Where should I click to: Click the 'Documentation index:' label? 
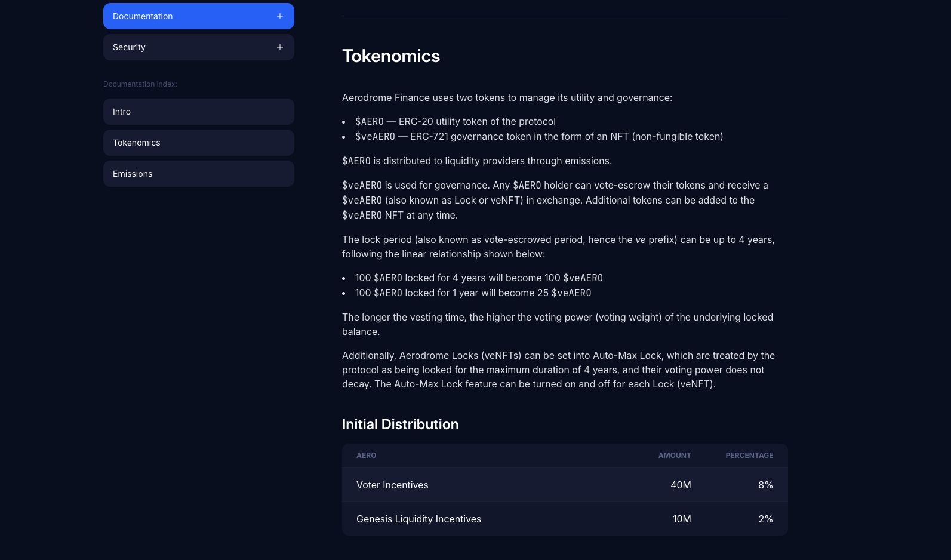point(140,84)
